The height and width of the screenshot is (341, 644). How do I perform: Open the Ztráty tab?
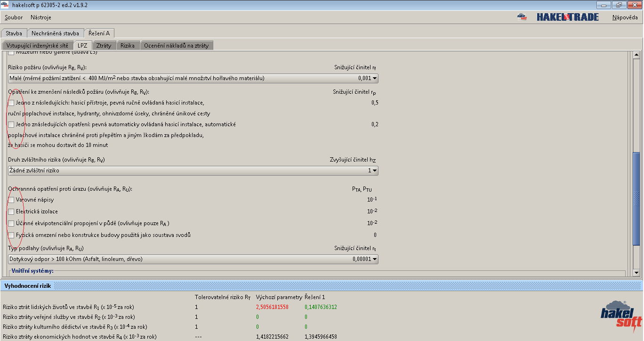pos(104,46)
